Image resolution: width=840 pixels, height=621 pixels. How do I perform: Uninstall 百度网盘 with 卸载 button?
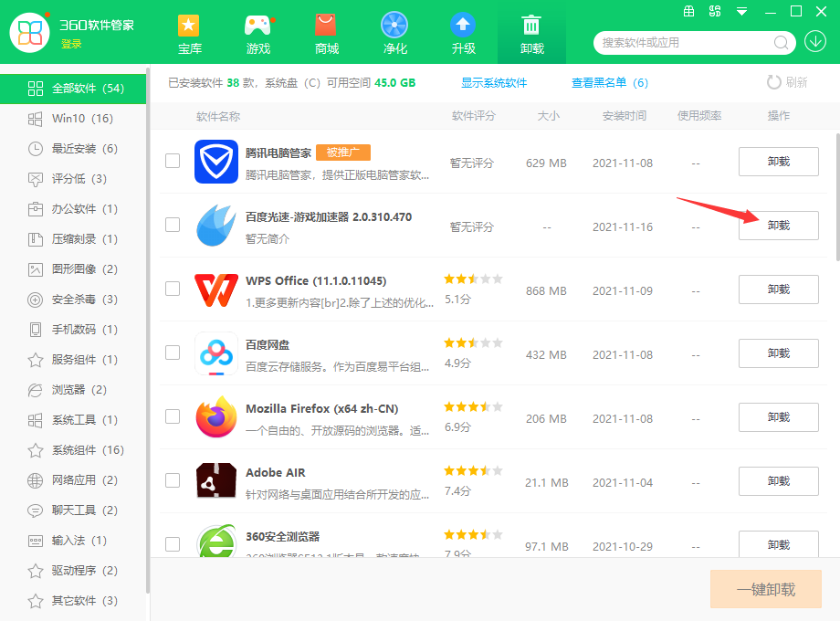point(779,353)
